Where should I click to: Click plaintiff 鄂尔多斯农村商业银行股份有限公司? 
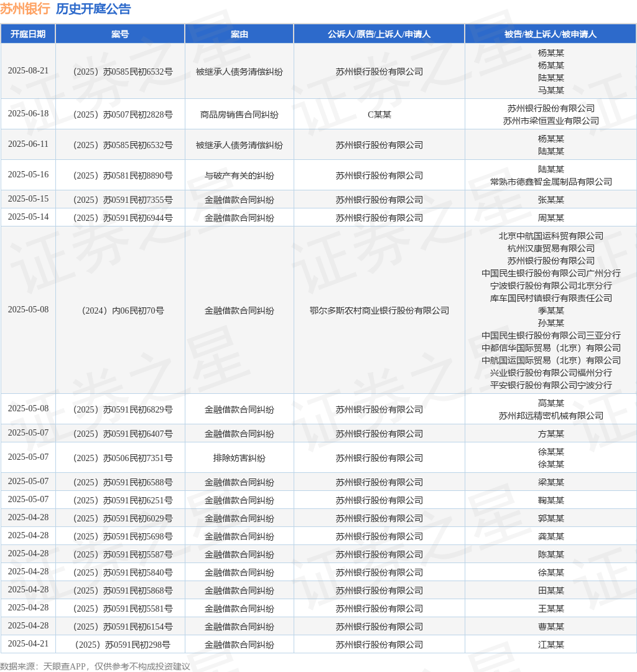click(x=379, y=310)
